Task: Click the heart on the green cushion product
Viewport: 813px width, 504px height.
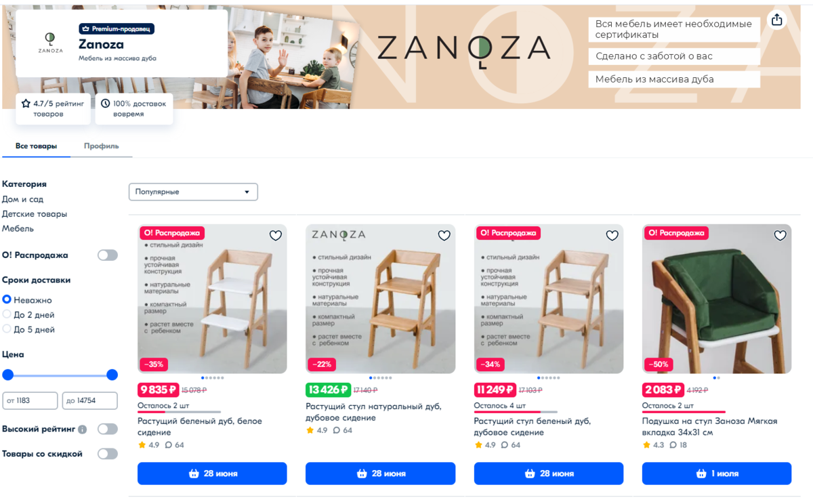Action: tap(780, 236)
